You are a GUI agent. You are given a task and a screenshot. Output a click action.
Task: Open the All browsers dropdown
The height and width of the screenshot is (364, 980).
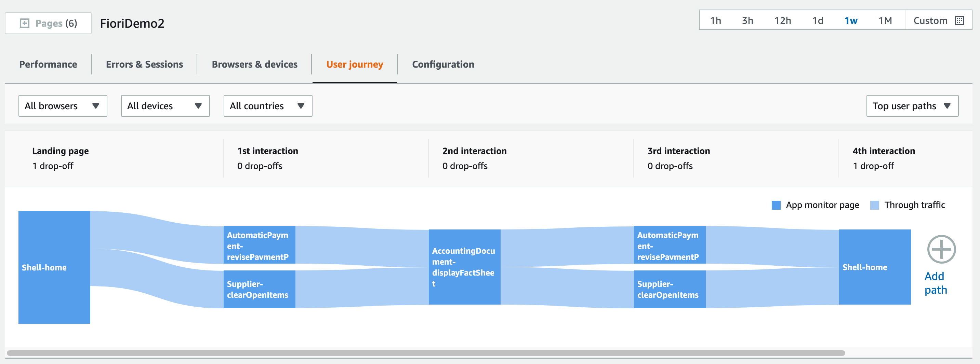pos(63,106)
